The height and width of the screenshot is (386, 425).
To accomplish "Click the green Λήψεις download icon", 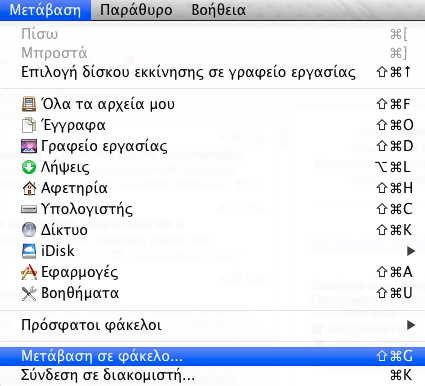I will pos(29,167).
